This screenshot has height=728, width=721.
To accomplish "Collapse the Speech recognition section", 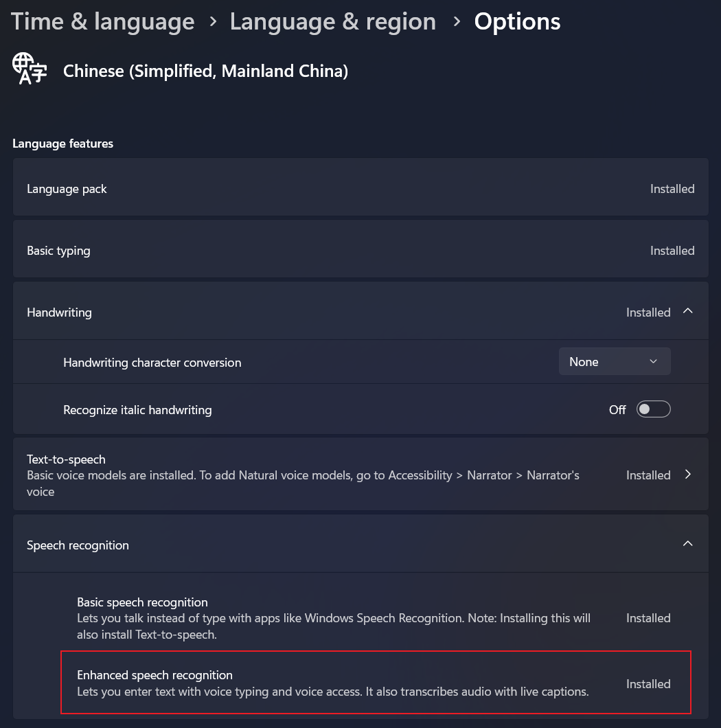I will click(x=687, y=543).
